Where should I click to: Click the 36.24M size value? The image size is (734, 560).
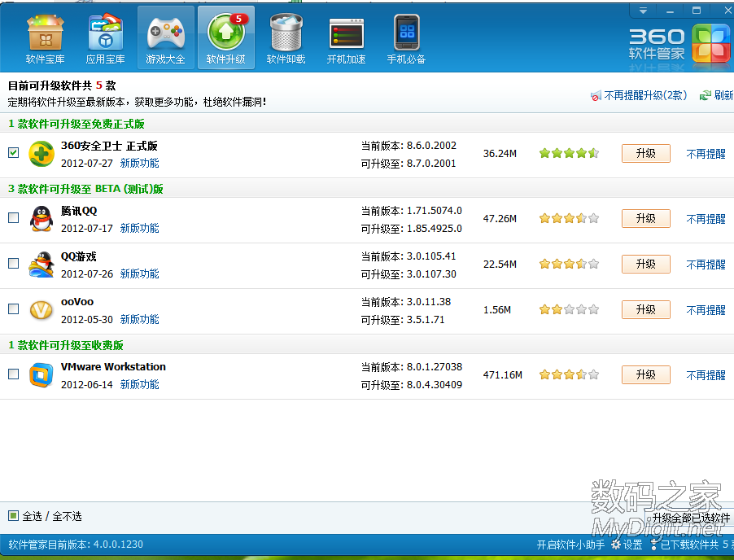[500, 154]
